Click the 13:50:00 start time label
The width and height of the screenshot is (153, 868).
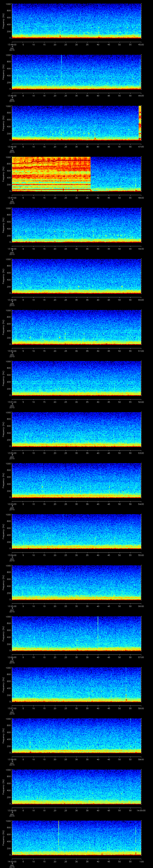click(12, 351)
